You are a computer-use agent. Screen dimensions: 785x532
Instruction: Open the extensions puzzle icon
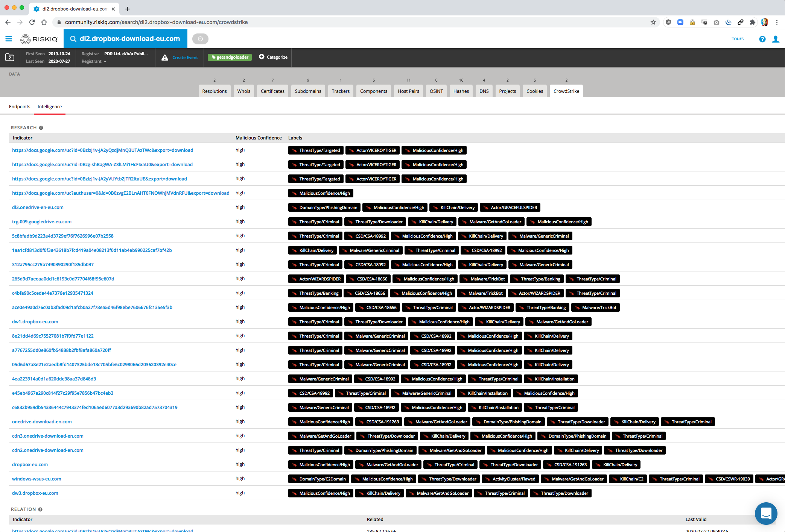752,22
